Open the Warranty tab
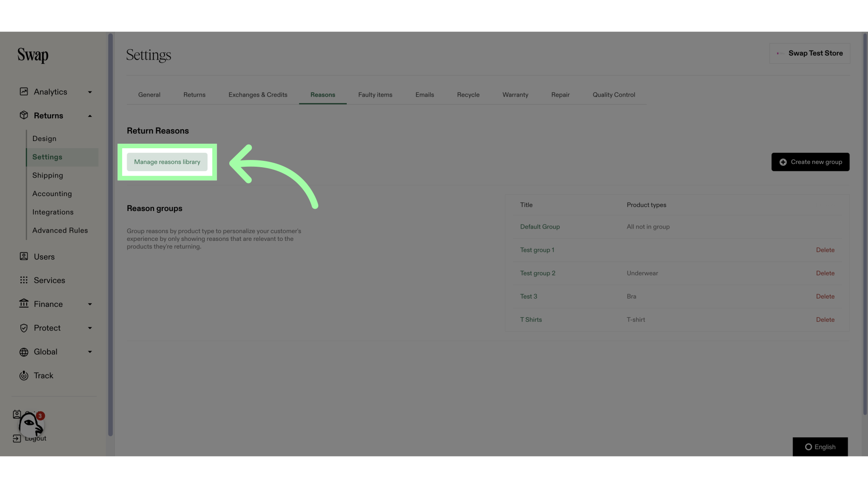The image size is (868, 488). click(515, 95)
